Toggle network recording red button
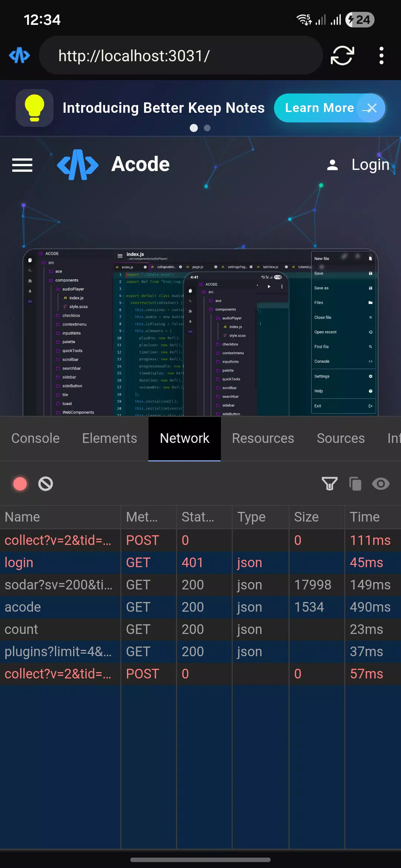Image resolution: width=401 pixels, height=868 pixels. pos(20,484)
